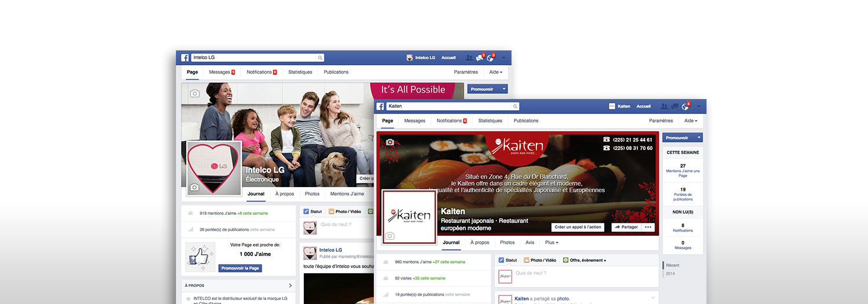Click Promouvoir la Page button

coord(240,268)
